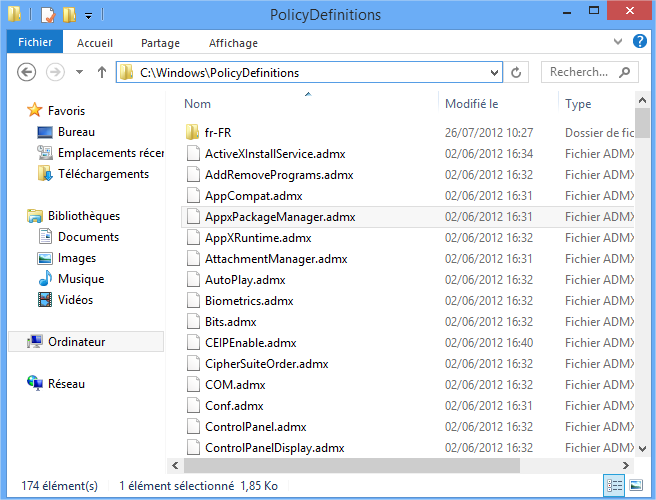Click horizontal scrollbar right arrow

tap(625, 465)
